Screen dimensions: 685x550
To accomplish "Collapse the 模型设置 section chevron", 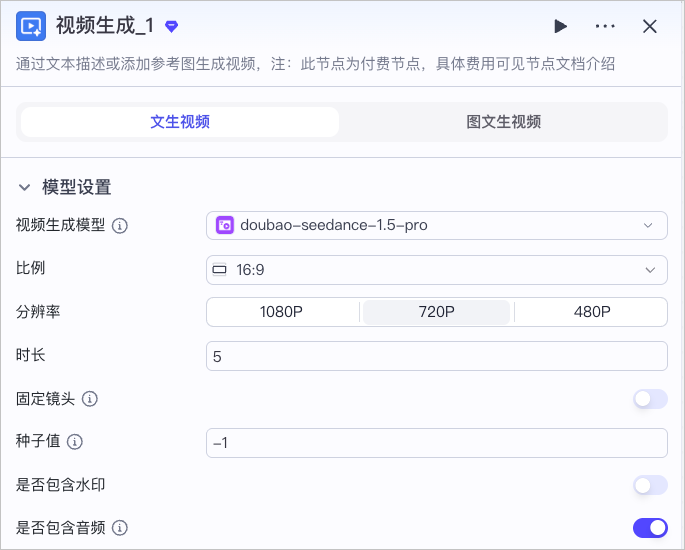I will 24,187.
